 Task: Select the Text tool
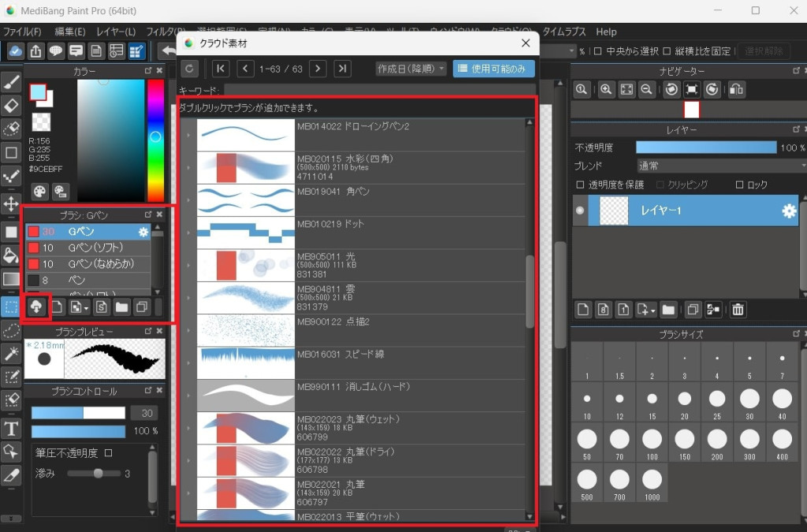11,428
